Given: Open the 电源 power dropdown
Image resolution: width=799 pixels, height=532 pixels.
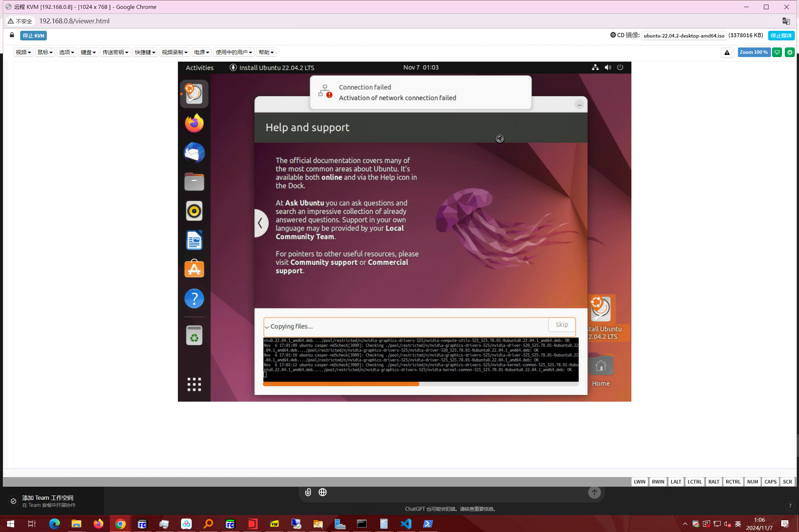Looking at the screenshot, I should 201,52.
